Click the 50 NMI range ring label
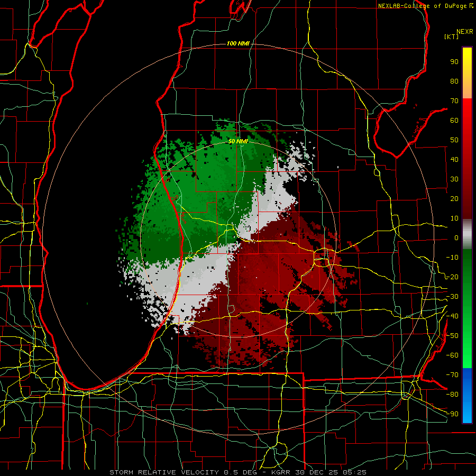Screen dimensions: 476x476 pyautogui.click(x=238, y=141)
